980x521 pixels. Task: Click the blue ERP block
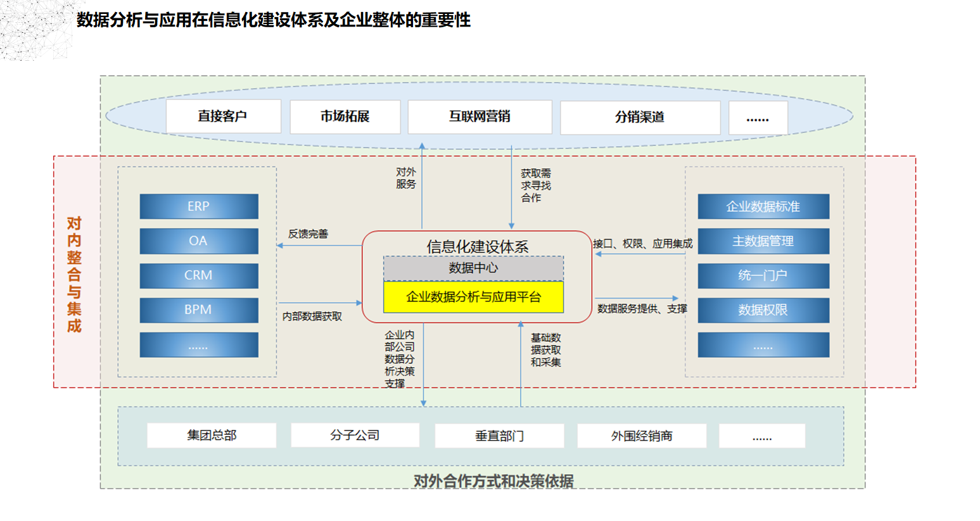[198, 206]
